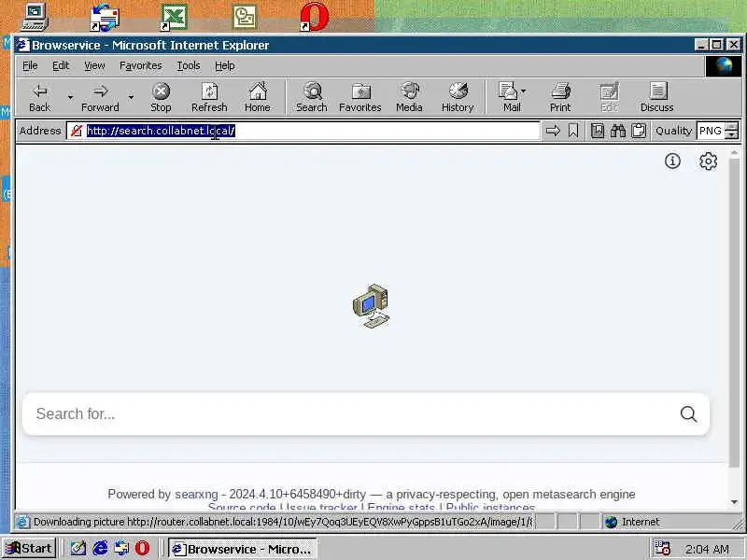The width and height of the screenshot is (747, 560).
Task: Open the File menu
Action: (30, 65)
